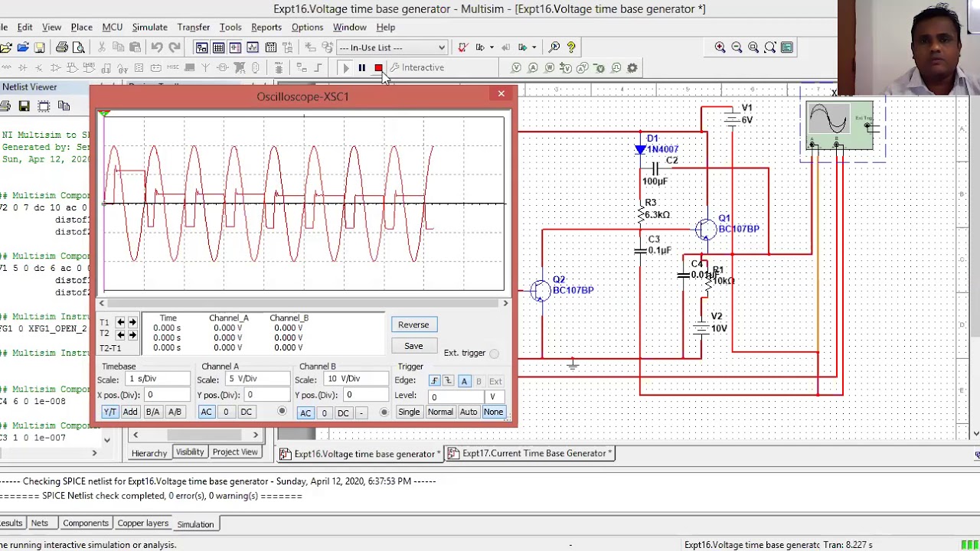The image size is (980, 551).
Task: Open print preview from the toolbar
Action: point(79,47)
